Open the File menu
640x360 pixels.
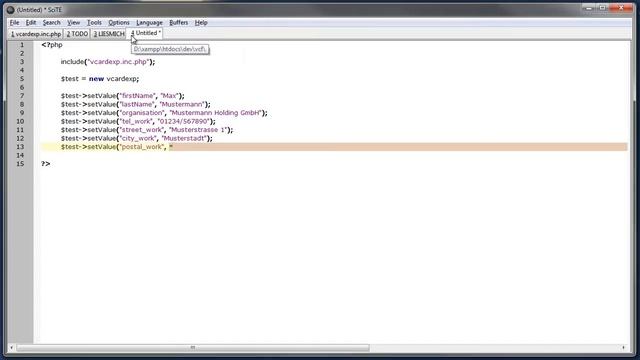(x=14, y=22)
